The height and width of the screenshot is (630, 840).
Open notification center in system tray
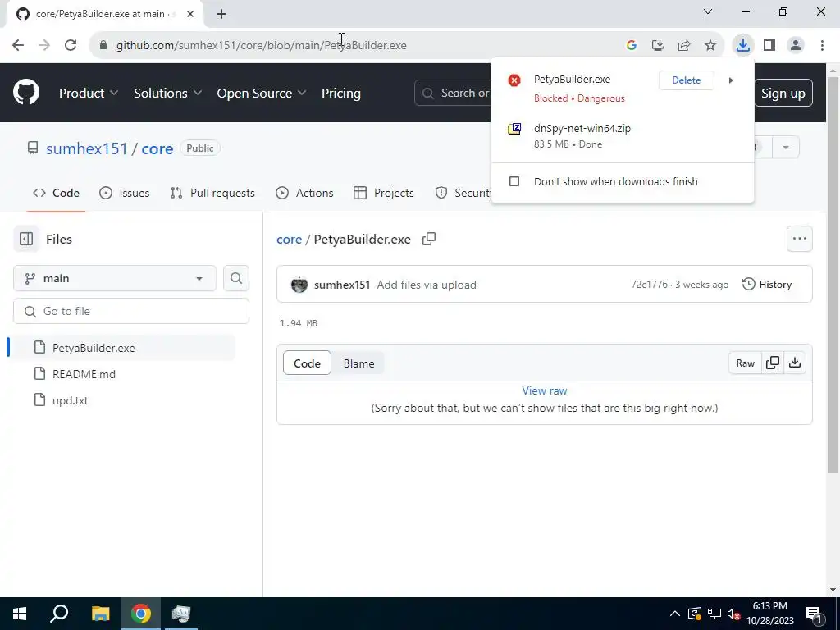814,614
